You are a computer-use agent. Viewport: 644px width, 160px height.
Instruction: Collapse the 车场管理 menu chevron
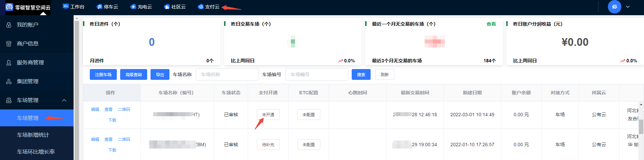click(64, 100)
